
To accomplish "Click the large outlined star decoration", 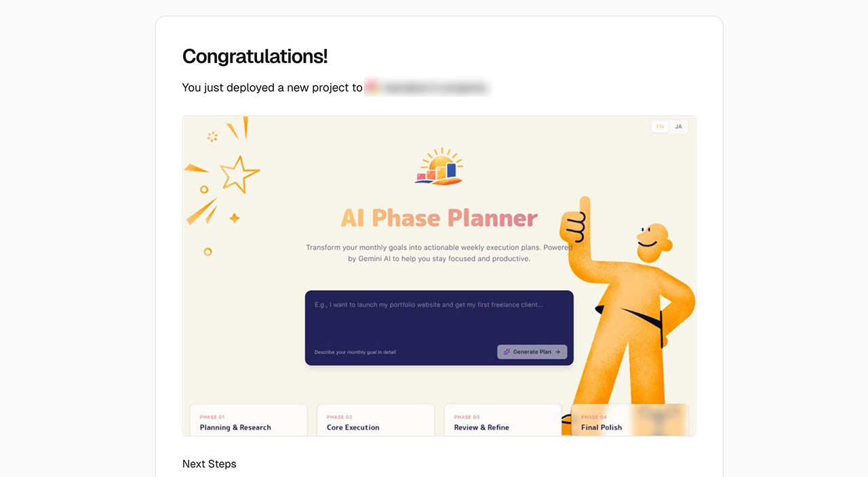I will [239, 173].
